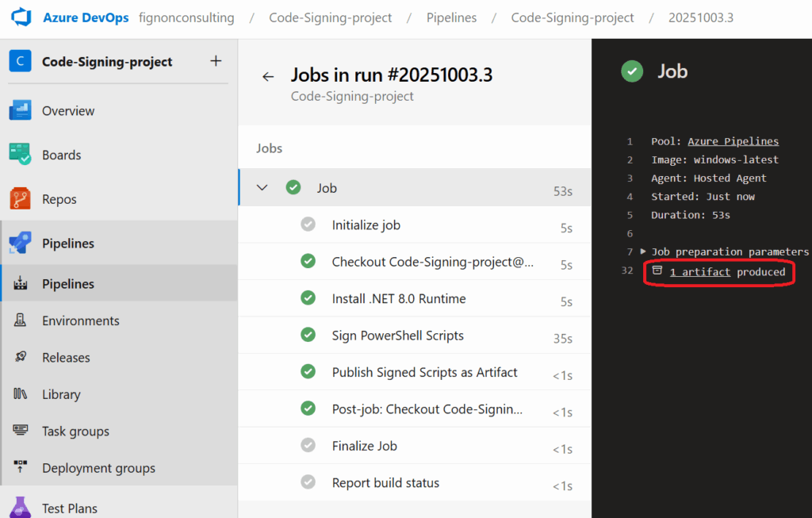Expand Job preparation parameters triangle
The image size is (812, 518).
coord(643,251)
